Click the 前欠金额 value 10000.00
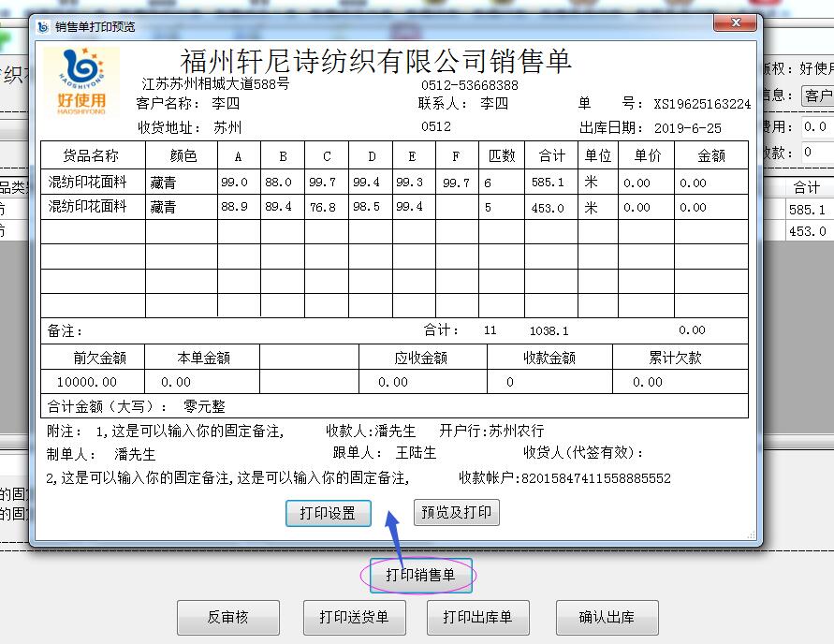Image resolution: width=834 pixels, height=644 pixels. pos(87,382)
